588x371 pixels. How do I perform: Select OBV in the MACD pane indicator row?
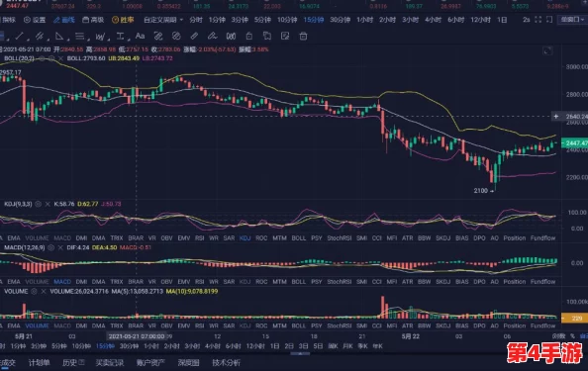coord(166,281)
